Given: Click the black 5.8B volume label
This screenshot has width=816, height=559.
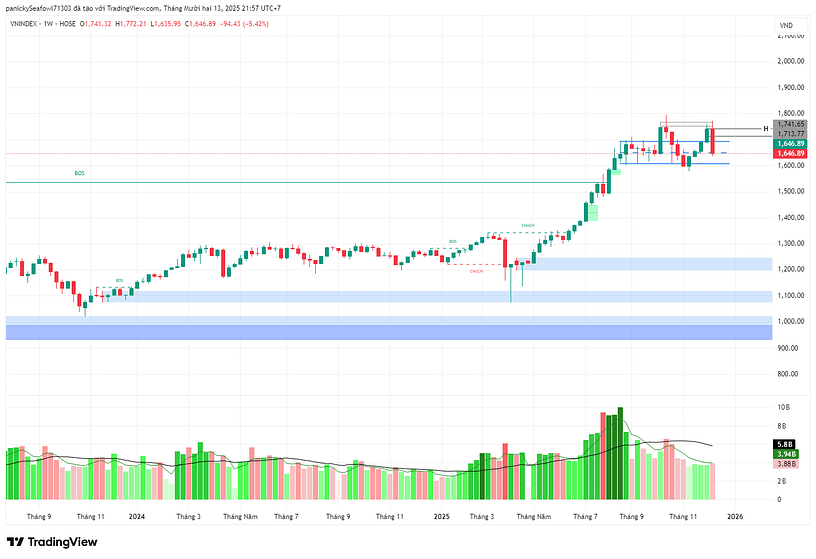Looking at the screenshot, I should pyautogui.click(x=784, y=443).
